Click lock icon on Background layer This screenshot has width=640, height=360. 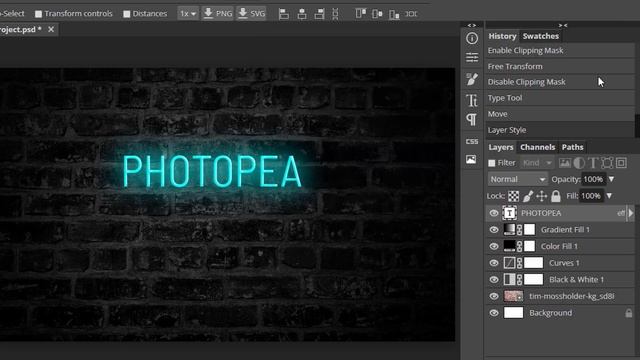click(x=629, y=313)
